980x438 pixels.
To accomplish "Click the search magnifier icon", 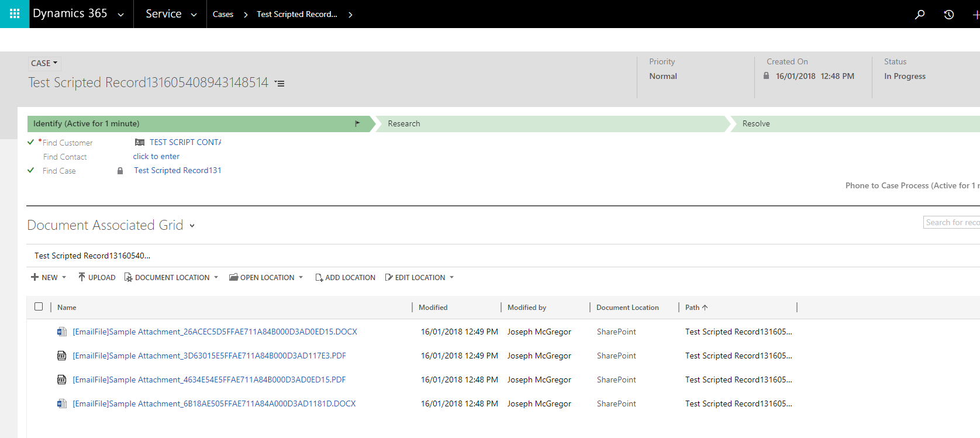I will click(920, 14).
